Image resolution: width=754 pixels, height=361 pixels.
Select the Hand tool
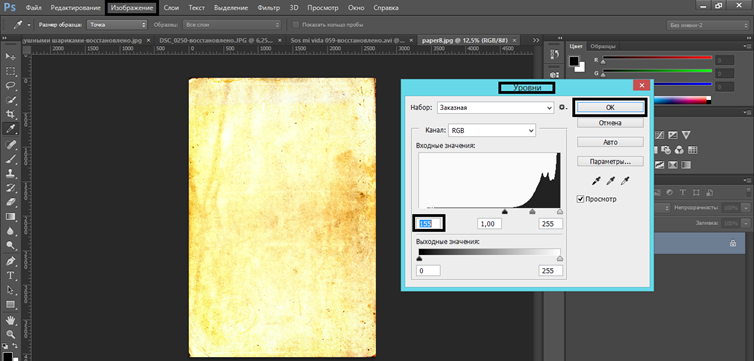pos(10,320)
